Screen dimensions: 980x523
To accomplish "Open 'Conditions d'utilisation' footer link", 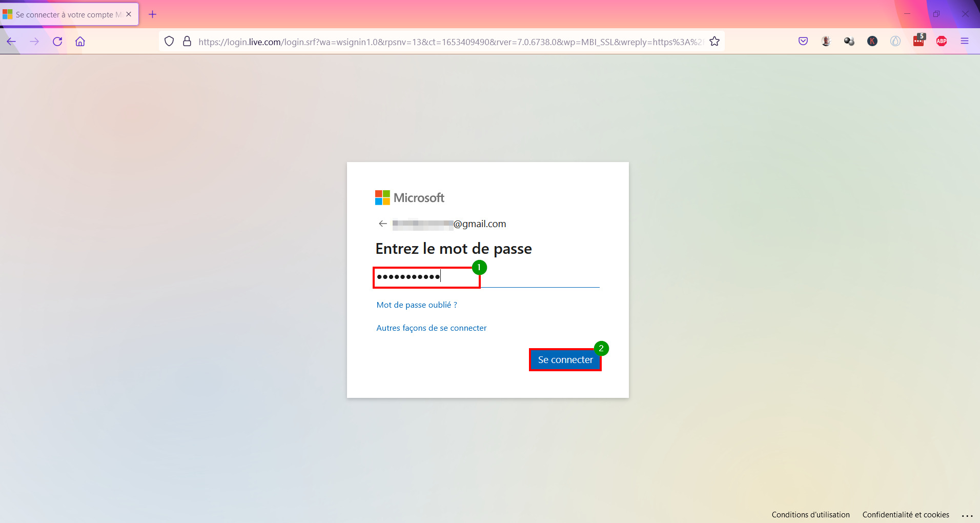I will pyautogui.click(x=811, y=515).
